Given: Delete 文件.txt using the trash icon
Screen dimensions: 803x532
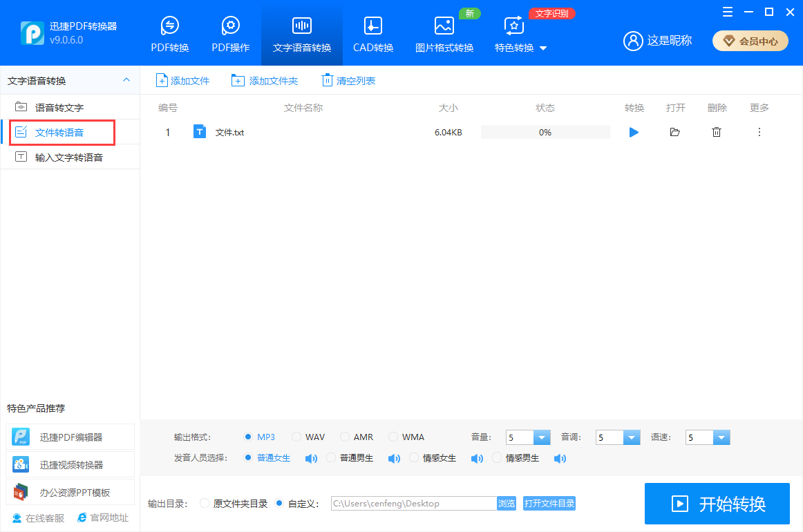Looking at the screenshot, I should pos(717,132).
